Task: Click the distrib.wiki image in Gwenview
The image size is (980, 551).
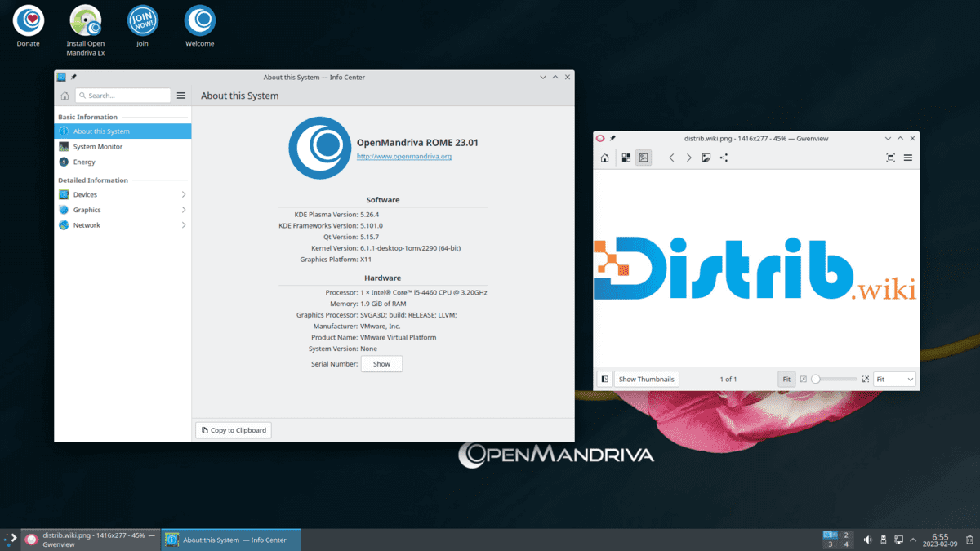Action: (x=755, y=269)
